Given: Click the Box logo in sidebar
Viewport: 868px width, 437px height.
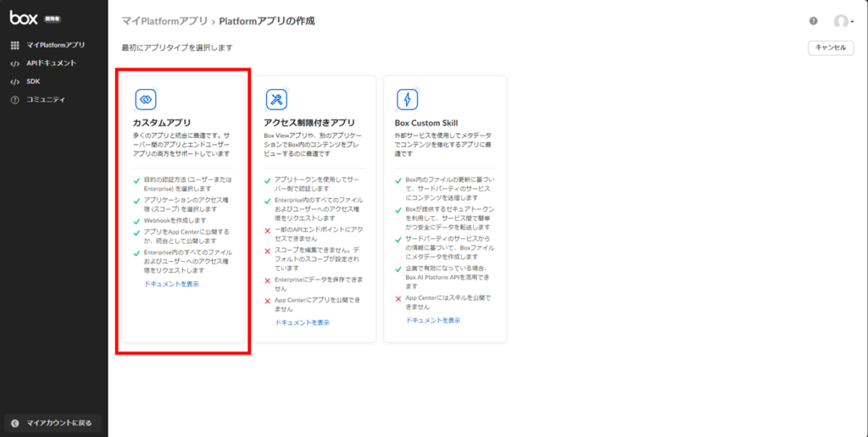Looking at the screenshot, I should coord(24,19).
